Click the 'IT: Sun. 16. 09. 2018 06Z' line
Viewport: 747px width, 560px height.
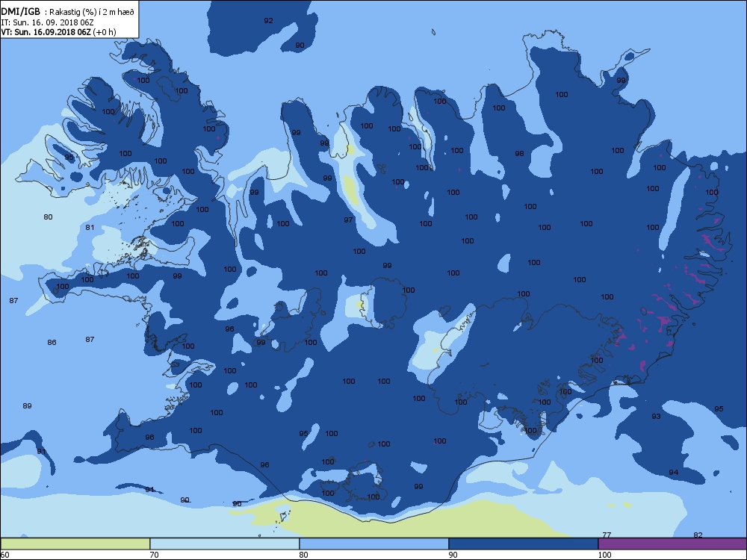(x=47, y=22)
